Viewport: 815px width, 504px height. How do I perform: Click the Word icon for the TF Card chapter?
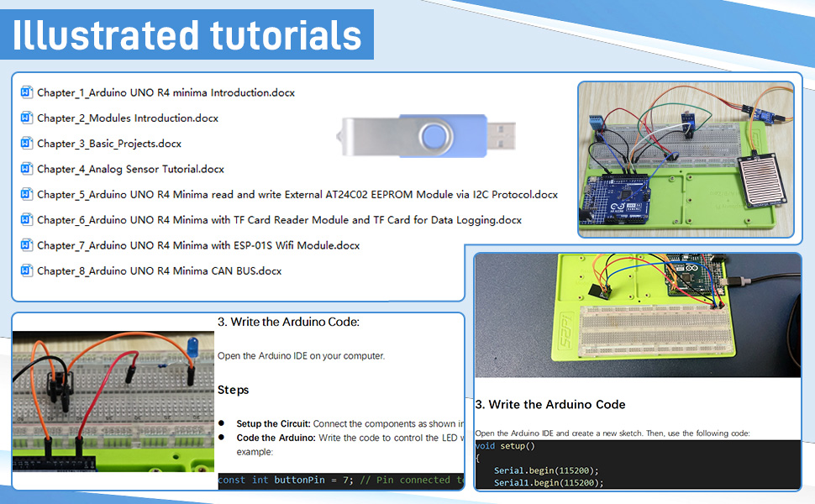click(x=26, y=219)
